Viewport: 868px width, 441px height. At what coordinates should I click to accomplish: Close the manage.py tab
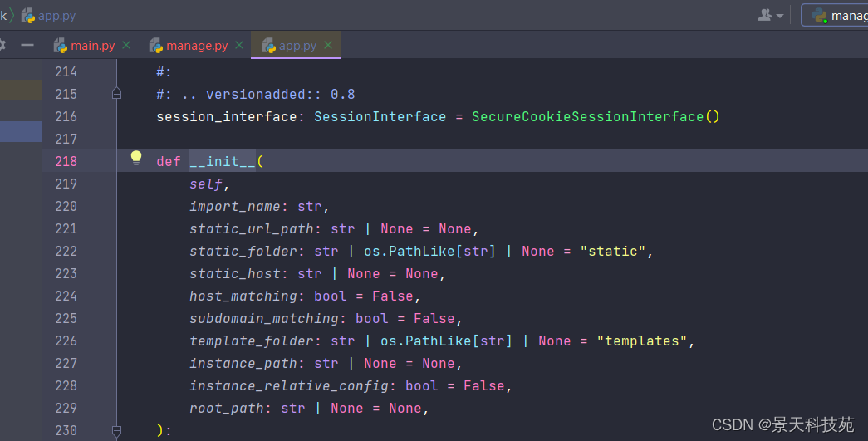239,45
